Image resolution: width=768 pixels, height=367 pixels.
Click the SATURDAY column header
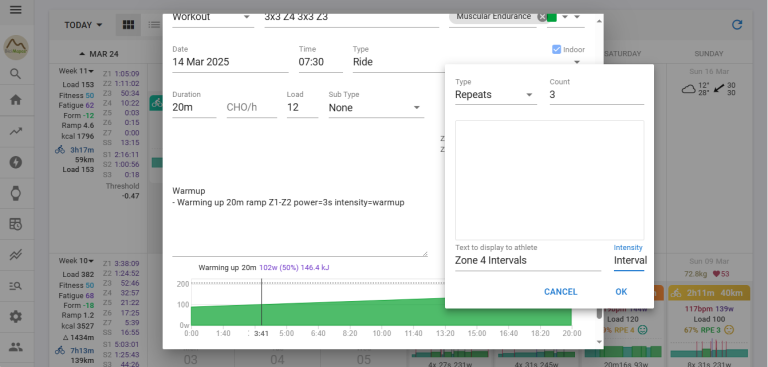[623, 53]
